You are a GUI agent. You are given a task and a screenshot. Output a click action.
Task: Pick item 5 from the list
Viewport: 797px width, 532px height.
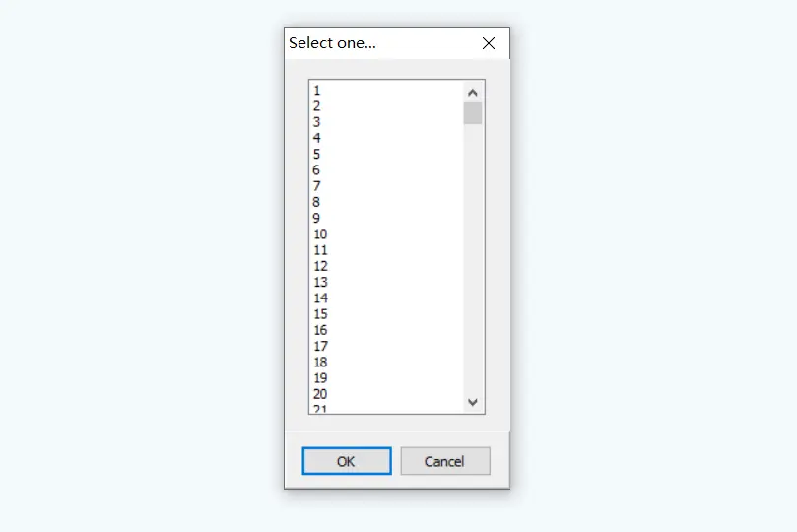[317, 154]
